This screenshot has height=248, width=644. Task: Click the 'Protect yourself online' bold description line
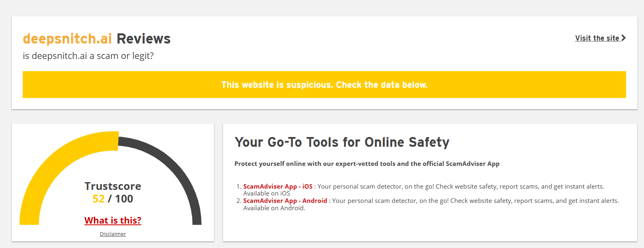367,164
